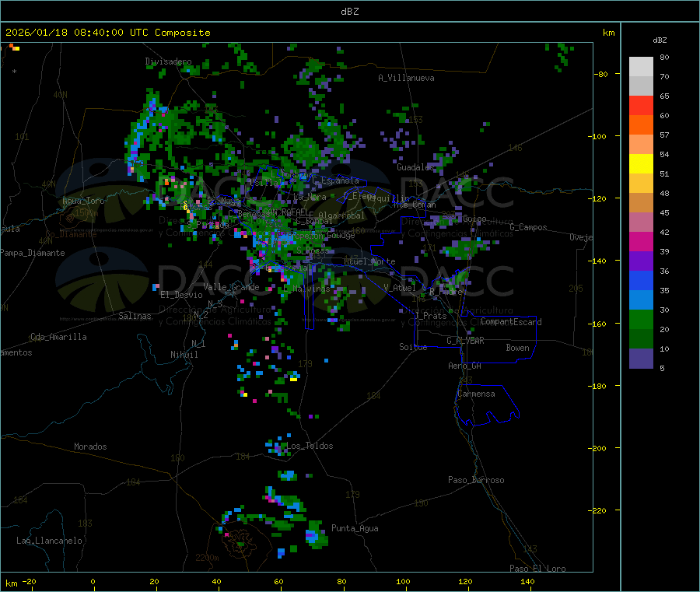The image size is (700, 592).
Task: Click the 'Agua_Toro' label
Action: 83,201
